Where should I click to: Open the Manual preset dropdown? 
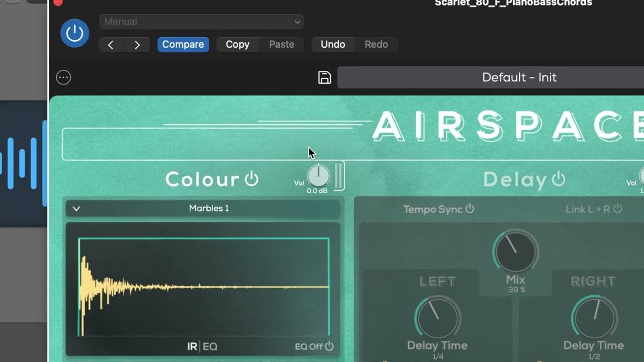click(x=201, y=22)
